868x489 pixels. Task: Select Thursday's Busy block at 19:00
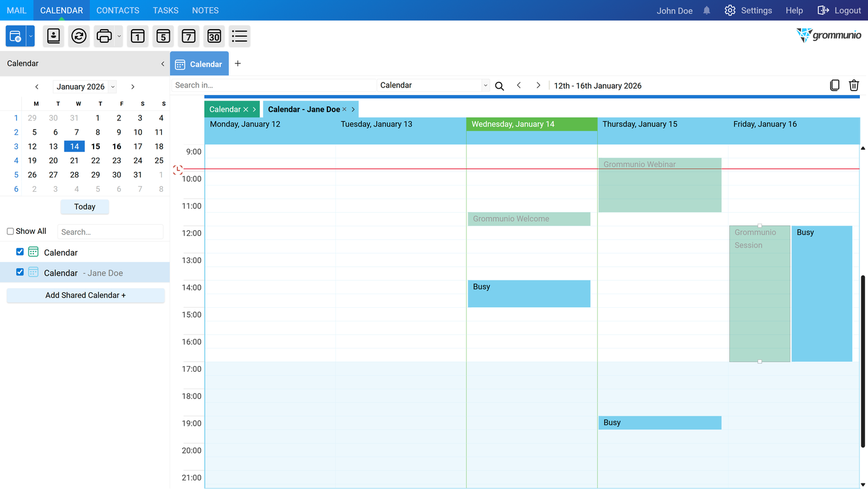[660, 423]
